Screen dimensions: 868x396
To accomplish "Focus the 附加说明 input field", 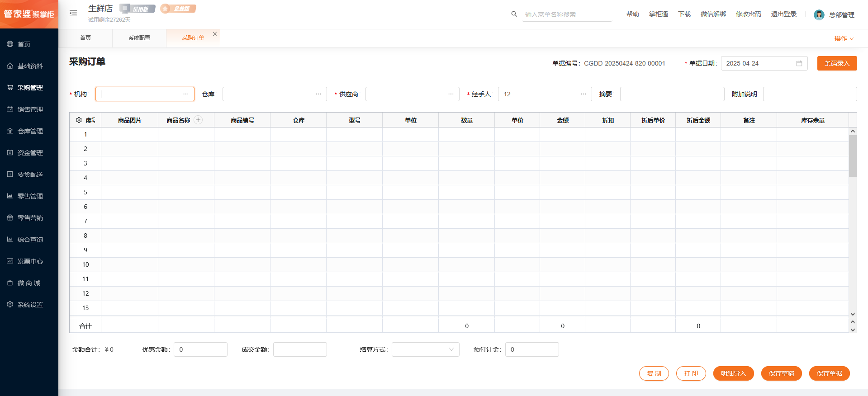I will 810,94.
